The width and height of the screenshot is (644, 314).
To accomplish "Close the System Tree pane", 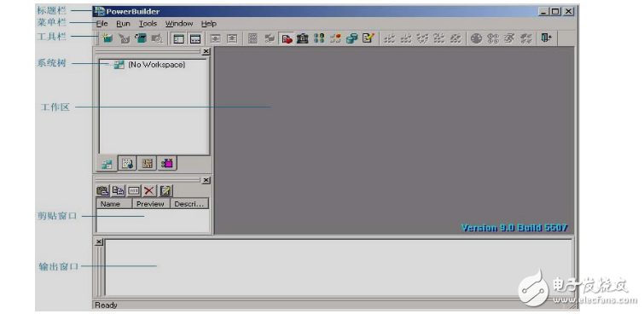I will click(x=206, y=51).
